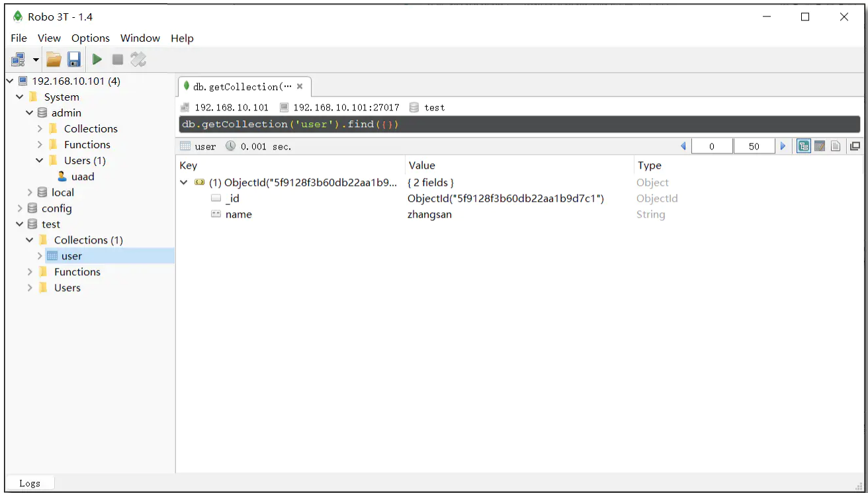Click the ObjectId value in the _id row
This screenshot has width=868, height=493.
pyautogui.click(x=505, y=199)
